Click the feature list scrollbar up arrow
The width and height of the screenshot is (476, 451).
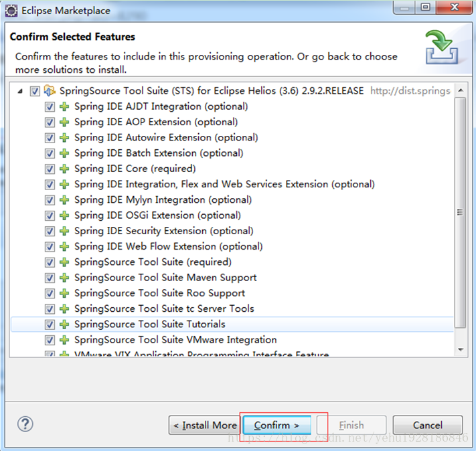pyautogui.click(x=461, y=90)
